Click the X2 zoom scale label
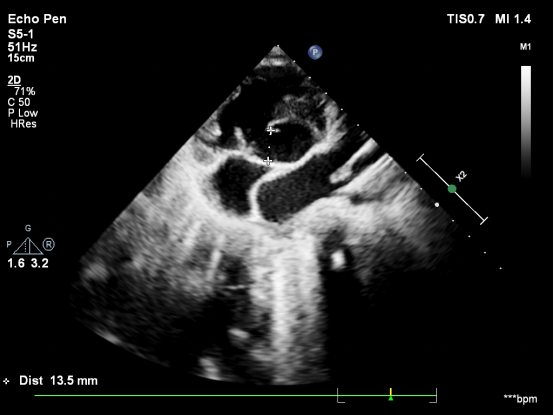Screen dimensions: 554x415 pos(461,176)
